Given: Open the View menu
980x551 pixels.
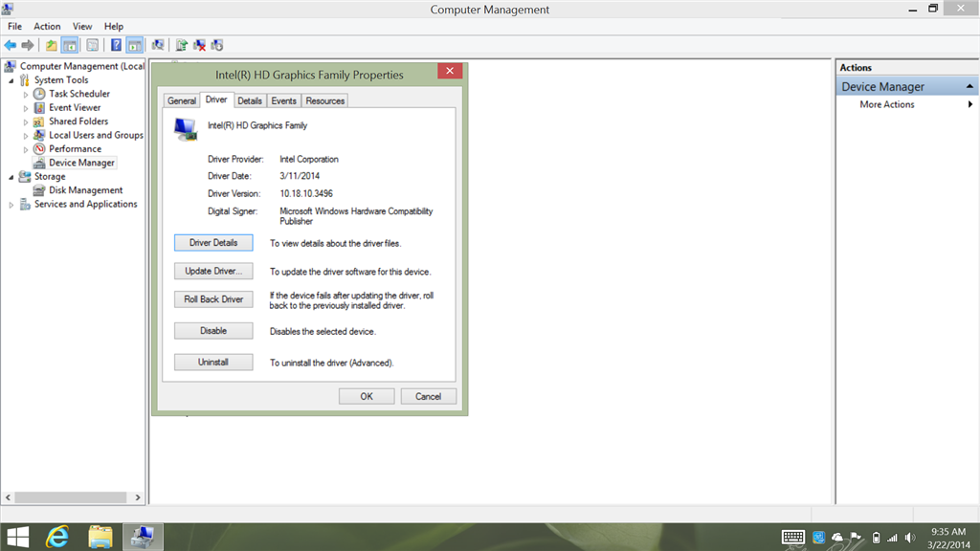Looking at the screenshot, I should click(x=82, y=26).
